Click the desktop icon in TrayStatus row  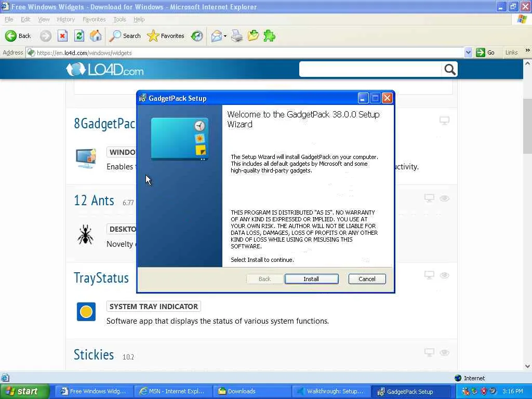click(429, 275)
